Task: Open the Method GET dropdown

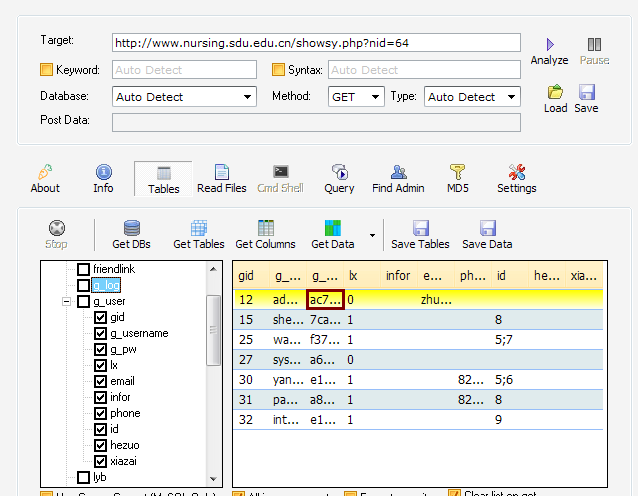Action: click(356, 96)
